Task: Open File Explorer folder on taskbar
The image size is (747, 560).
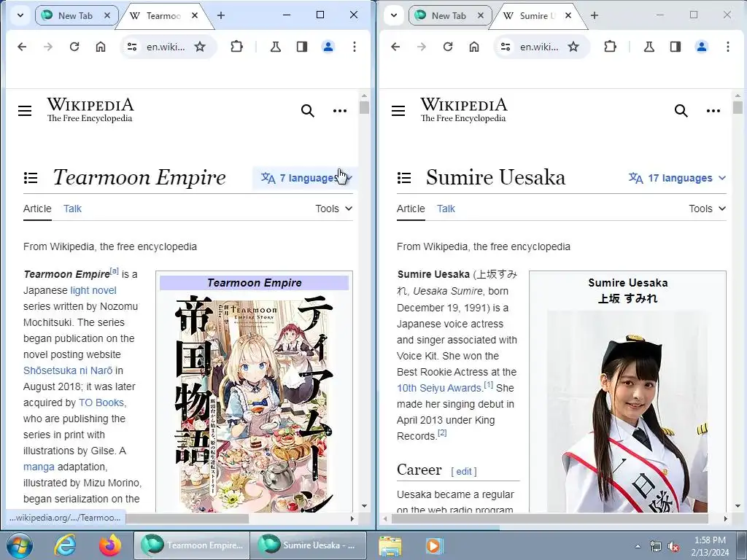Action: [390, 546]
